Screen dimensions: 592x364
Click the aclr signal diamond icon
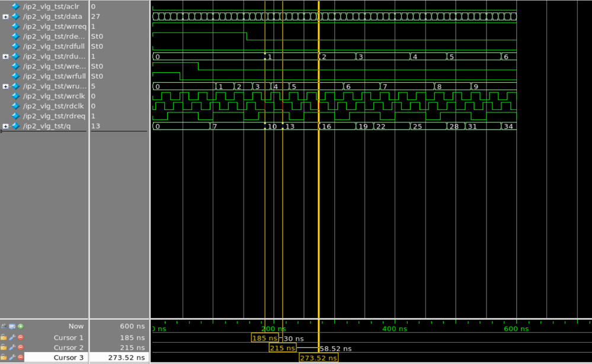(15, 7)
